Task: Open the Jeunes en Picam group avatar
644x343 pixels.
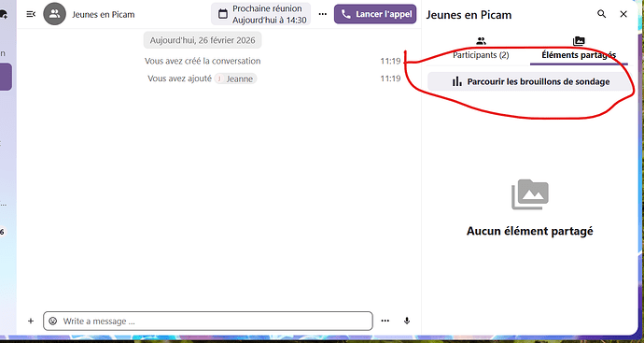Action: pos(55,14)
